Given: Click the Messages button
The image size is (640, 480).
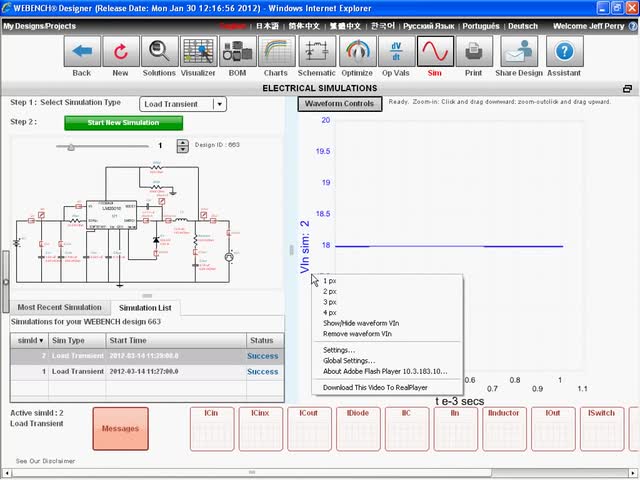Looking at the screenshot, I should click(x=120, y=429).
